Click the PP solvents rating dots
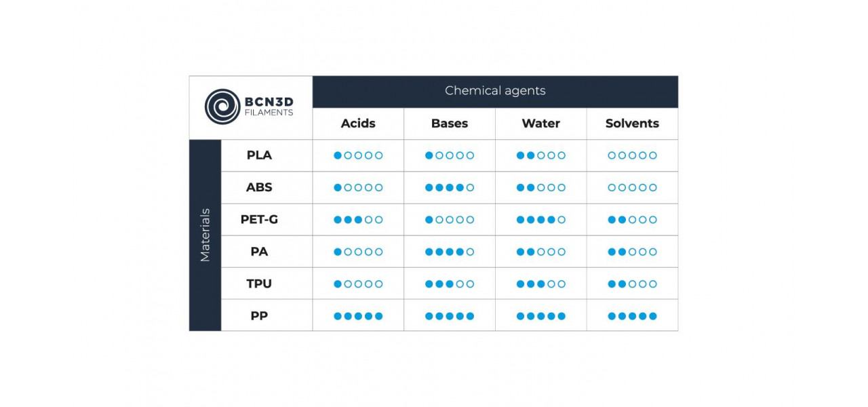Screen dimensions: 868x407 [x=633, y=316]
